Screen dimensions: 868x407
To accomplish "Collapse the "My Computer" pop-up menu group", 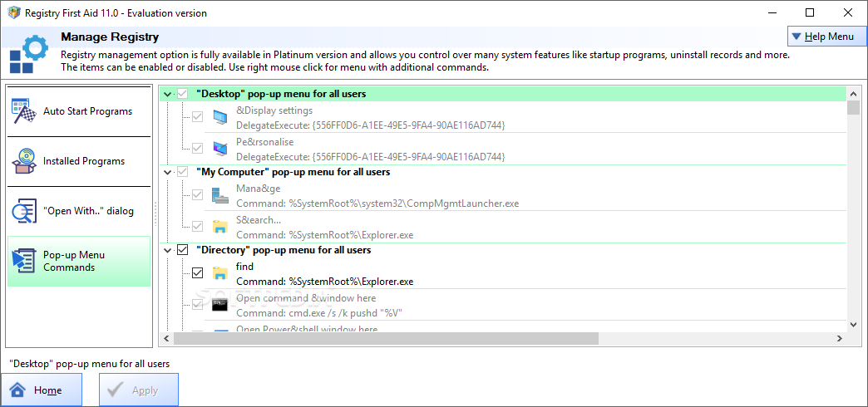I will (x=168, y=173).
